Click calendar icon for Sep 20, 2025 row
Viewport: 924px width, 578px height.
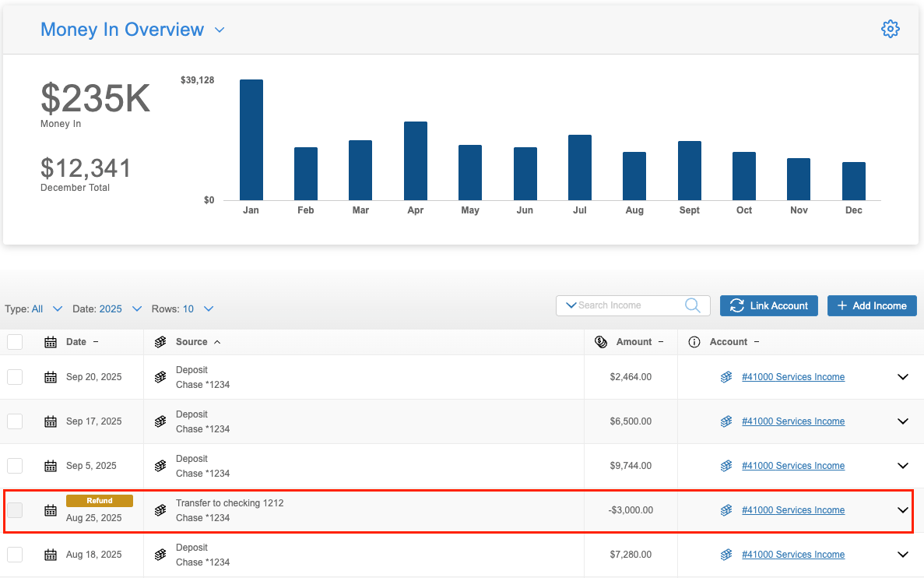point(51,377)
